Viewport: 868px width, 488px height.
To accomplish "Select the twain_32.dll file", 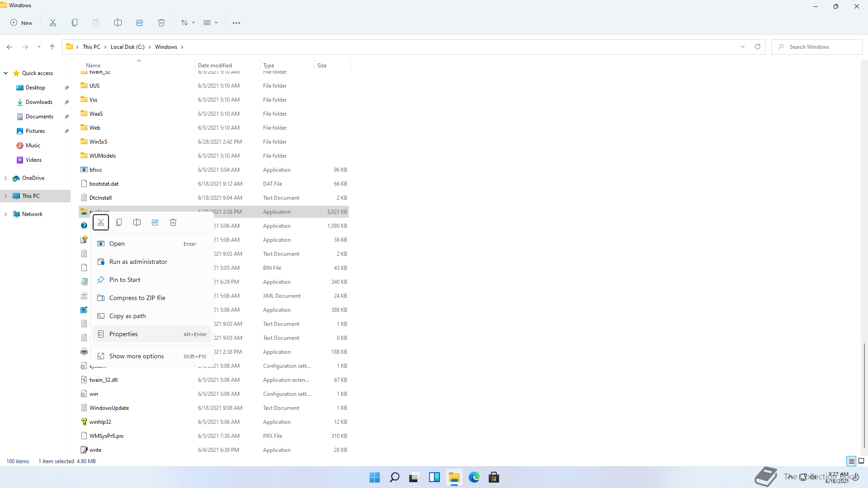I will [x=214, y=380].
